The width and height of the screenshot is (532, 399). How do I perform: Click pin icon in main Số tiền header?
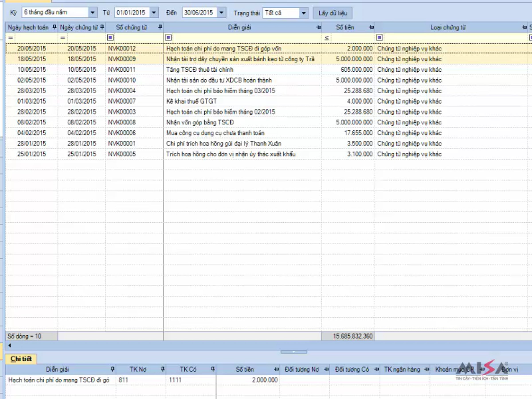click(x=372, y=27)
